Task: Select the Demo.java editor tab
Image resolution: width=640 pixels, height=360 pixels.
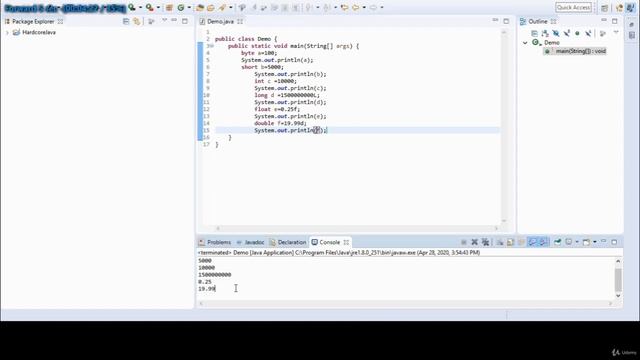Action: click(x=220, y=21)
